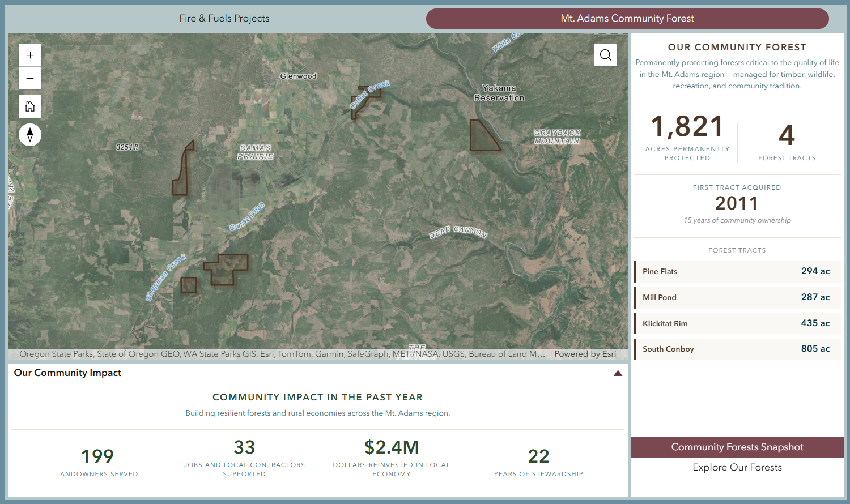This screenshot has width=850, height=504.
Task: Zoom in on the map
Action: [30, 55]
